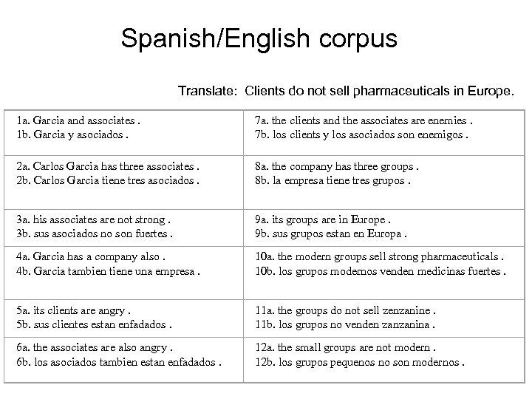Click the "Spanish/English corpus" slide title
Image resolution: width=532 pixels, height=399 pixels.
coord(259,38)
